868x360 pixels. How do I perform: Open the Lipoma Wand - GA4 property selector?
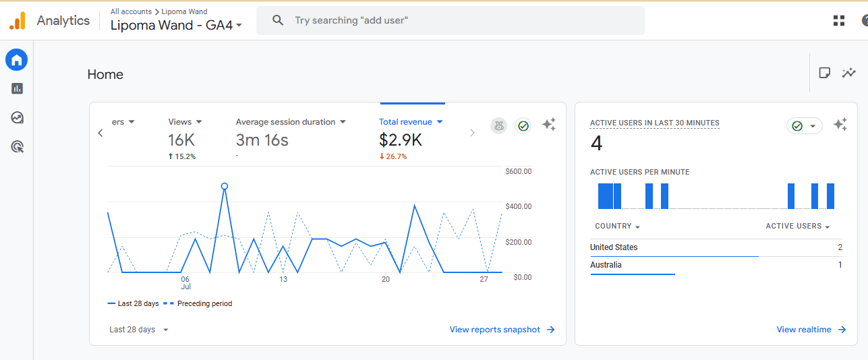pyautogui.click(x=176, y=25)
